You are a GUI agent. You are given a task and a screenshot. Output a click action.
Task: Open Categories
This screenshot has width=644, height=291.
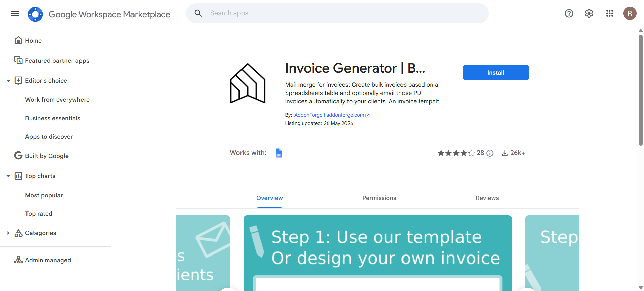41,233
